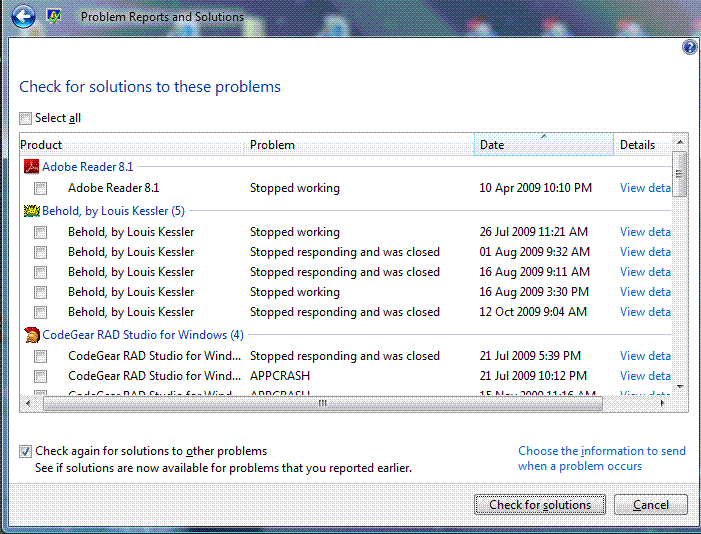Click the Details column header
The height and width of the screenshot is (534, 701).
coord(642,144)
